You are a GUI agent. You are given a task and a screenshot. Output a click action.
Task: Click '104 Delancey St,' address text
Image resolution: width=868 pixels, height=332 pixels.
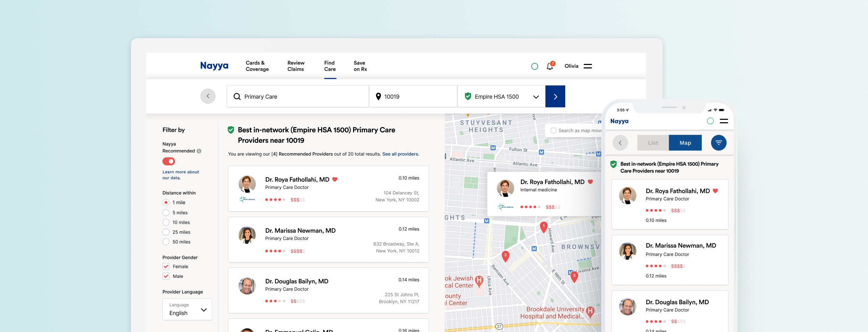click(x=401, y=193)
